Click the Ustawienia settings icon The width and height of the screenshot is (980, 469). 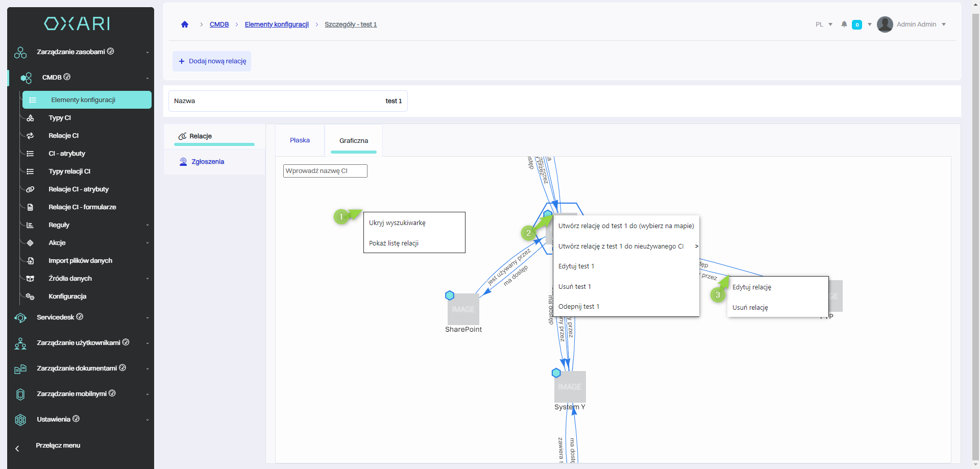pos(20,420)
